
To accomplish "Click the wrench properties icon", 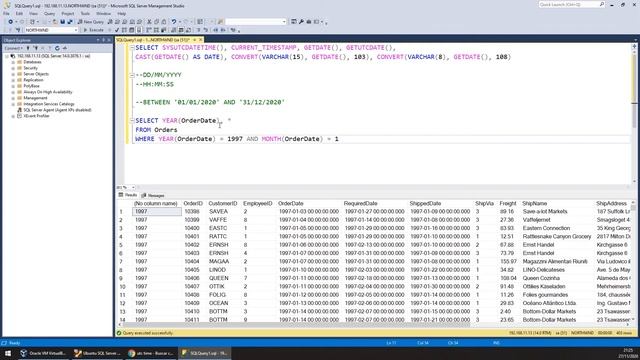I will tap(301, 22).
